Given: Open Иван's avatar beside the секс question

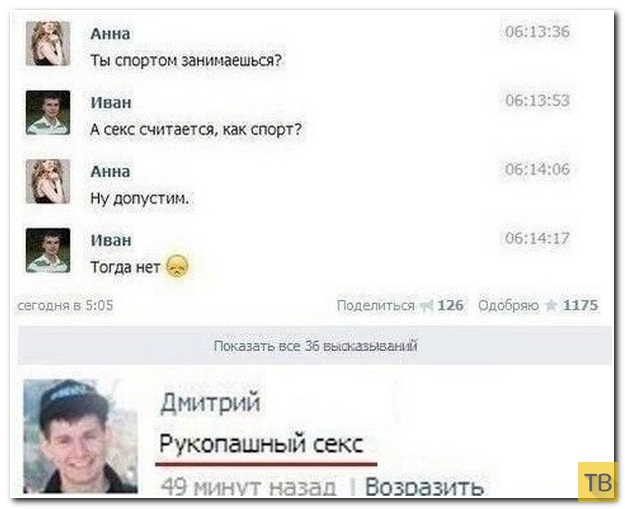Looking at the screenshot, I should pyautogui.click(x=48, y=112).
